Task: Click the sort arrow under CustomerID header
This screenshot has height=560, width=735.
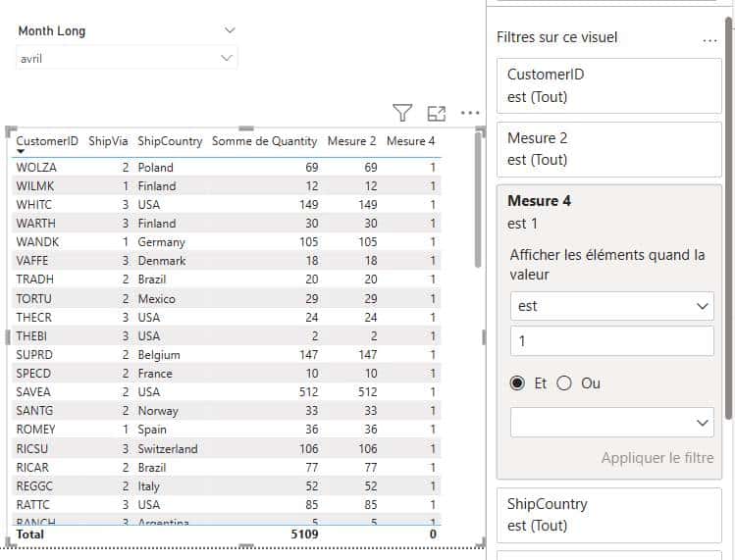Action: [x=21, y=152]
